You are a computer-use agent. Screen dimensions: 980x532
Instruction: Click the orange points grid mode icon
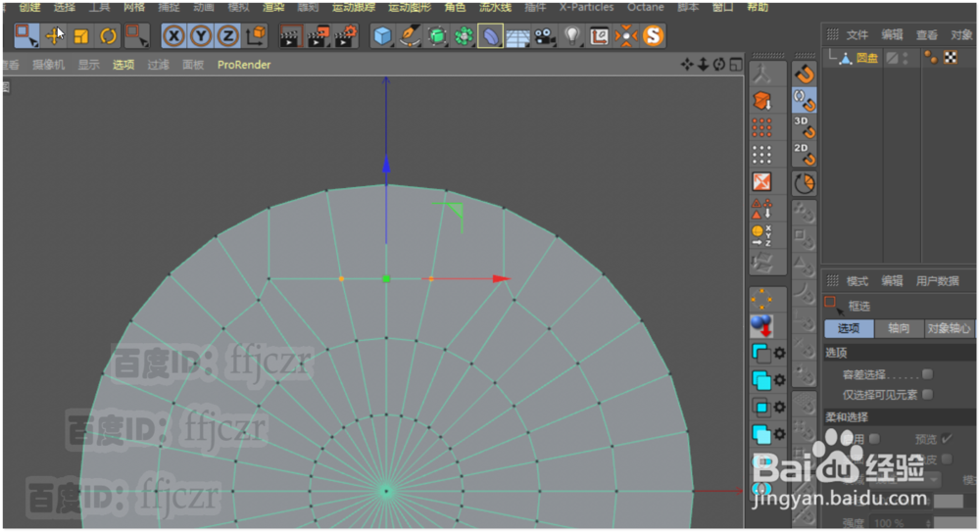click(761, 127)
